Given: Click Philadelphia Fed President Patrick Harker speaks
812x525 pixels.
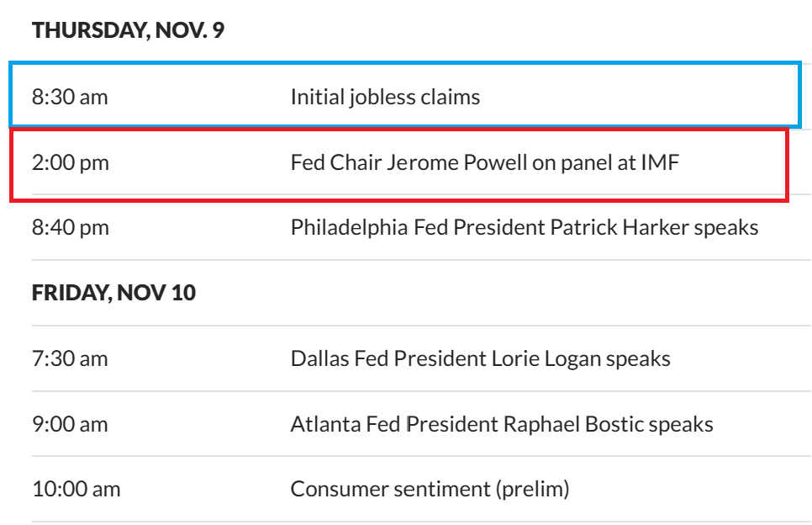Looking at the screenshot, I should [x=524, y=227].
